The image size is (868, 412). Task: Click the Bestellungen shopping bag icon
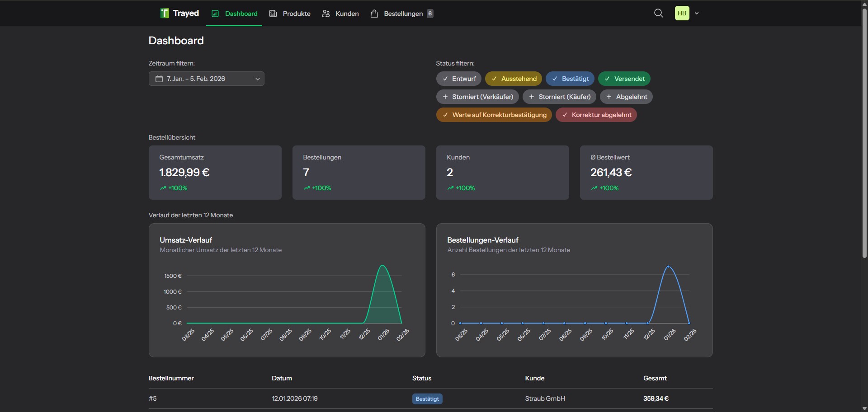point(374,14)
